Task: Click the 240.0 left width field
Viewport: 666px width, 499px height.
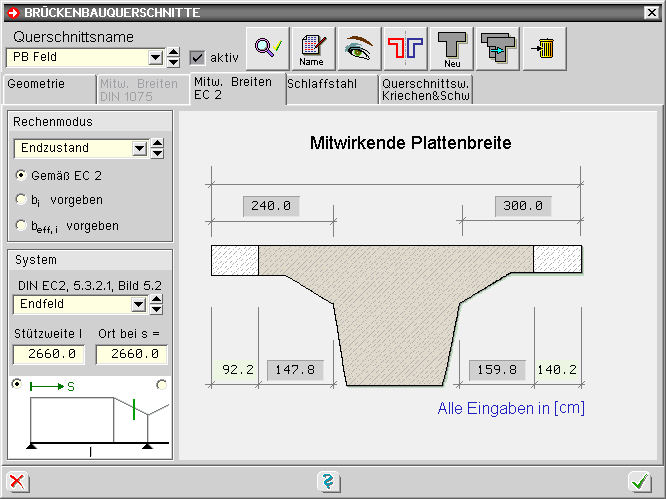Action: pos(270,206)
